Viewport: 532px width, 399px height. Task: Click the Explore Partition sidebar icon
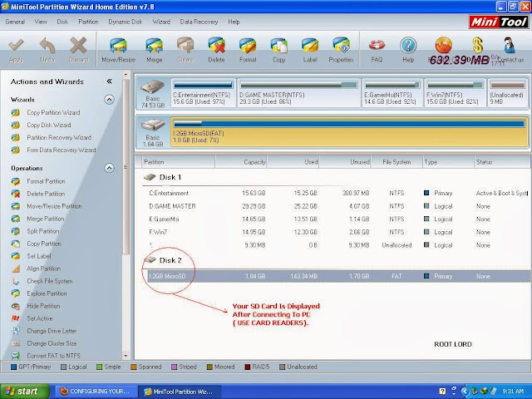click(x=16, y=293)
